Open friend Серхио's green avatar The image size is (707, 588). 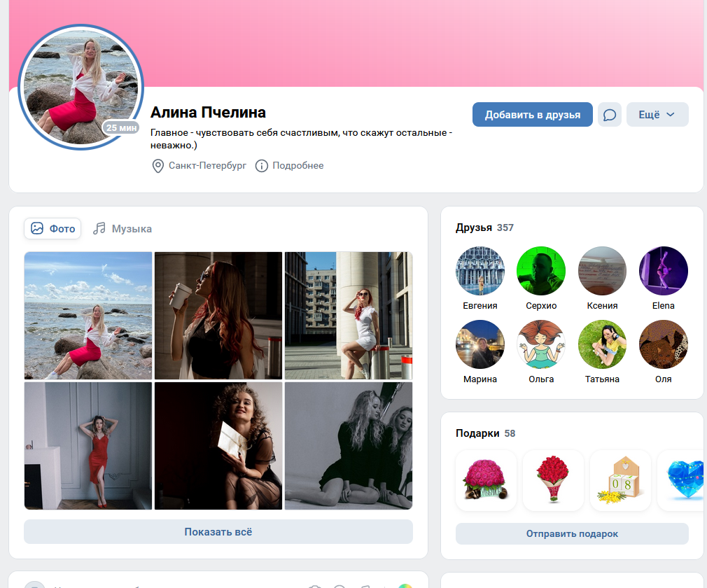click(541, 271)
